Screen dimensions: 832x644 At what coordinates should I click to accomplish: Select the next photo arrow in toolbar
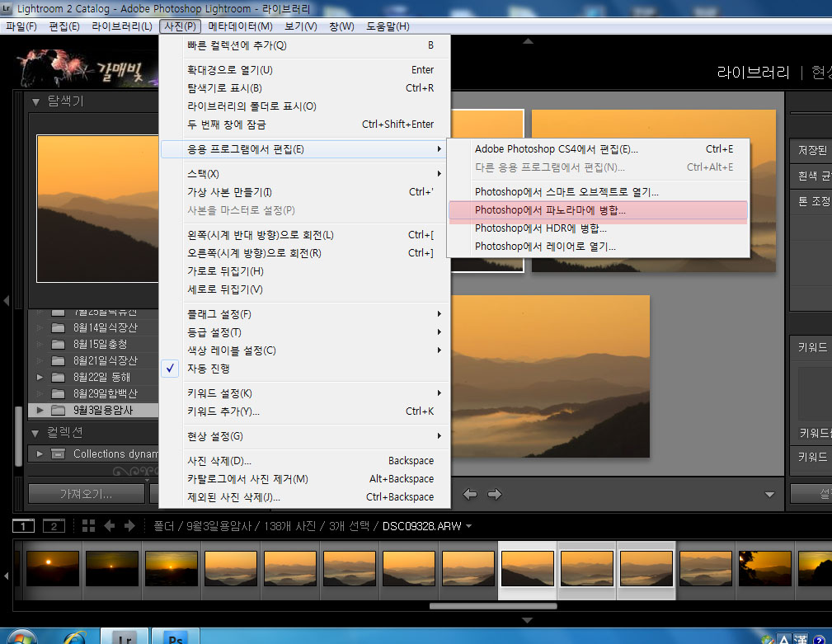494,495
